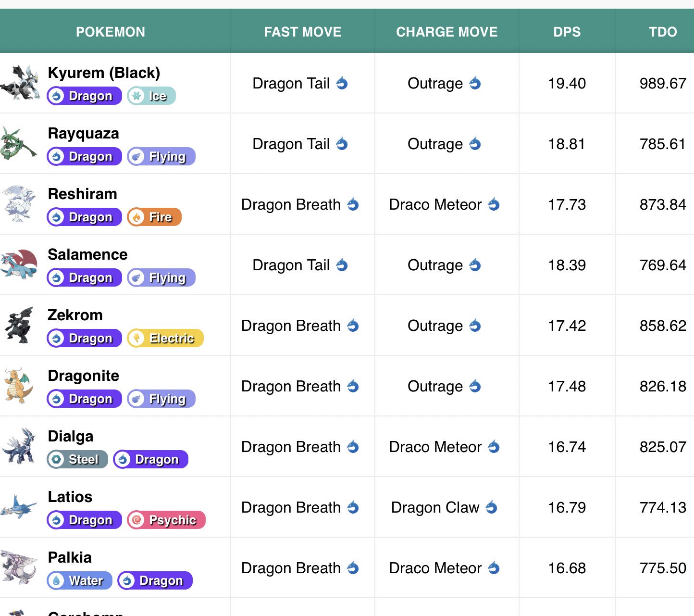This screenshot has height=616, width=694.
Task: Click Salamence's Dragon type badge
Action: [x=84, y=277]
